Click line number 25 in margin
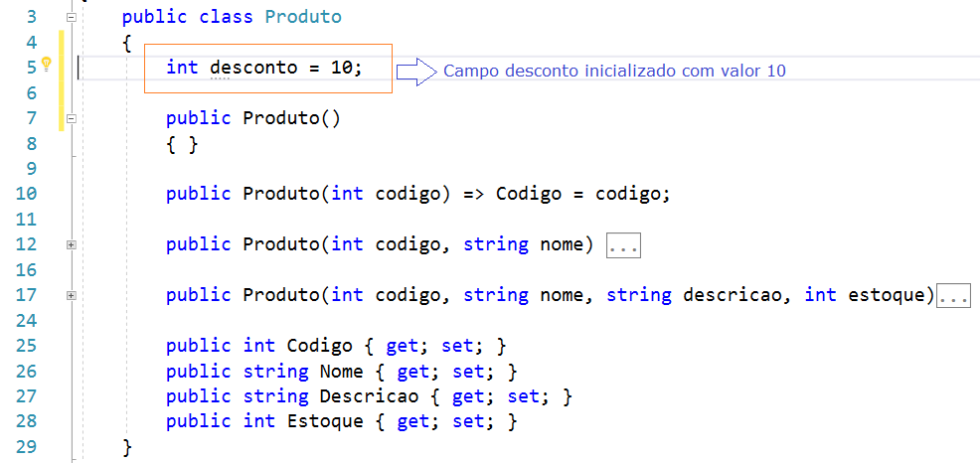The image size is (980, 463). (26, 346)
